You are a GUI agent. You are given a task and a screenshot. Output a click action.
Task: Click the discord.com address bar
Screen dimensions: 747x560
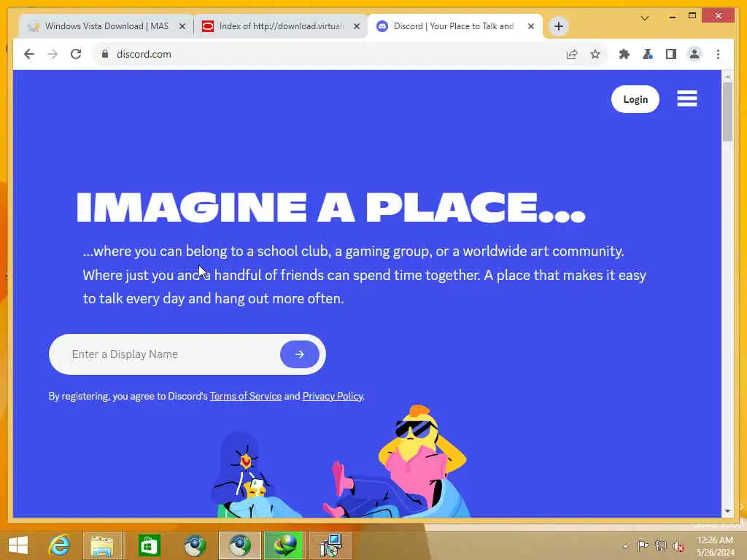point(329,54)
